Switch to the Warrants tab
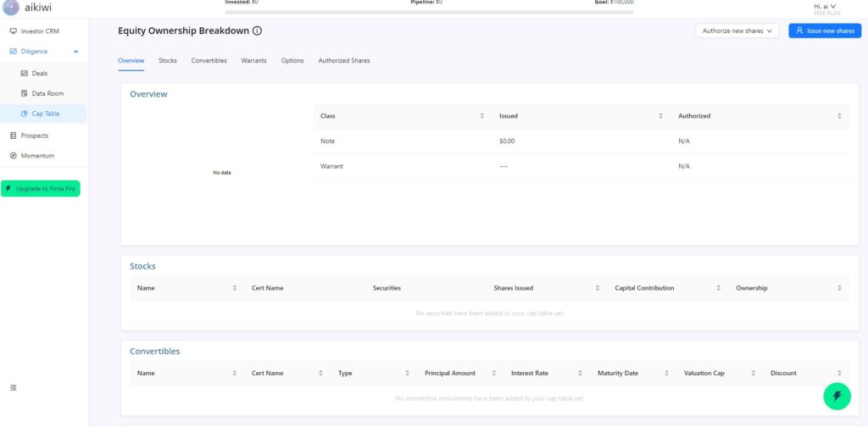The width and height of the screenshot is (868, 427). [253, 61]
